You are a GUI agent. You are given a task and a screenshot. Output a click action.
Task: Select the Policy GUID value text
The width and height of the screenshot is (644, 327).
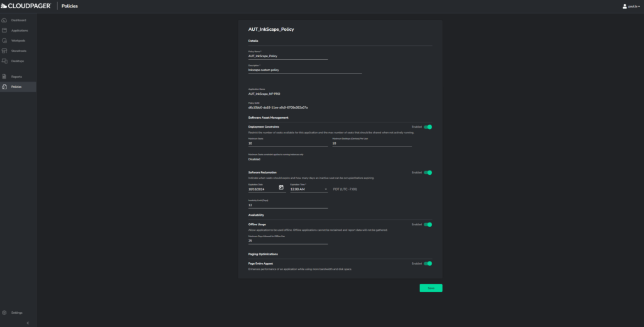[x=278, y=108]
